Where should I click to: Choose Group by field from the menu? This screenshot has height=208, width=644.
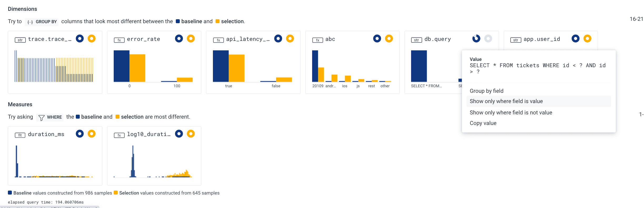pyautogui.click(x=486, y=91)
